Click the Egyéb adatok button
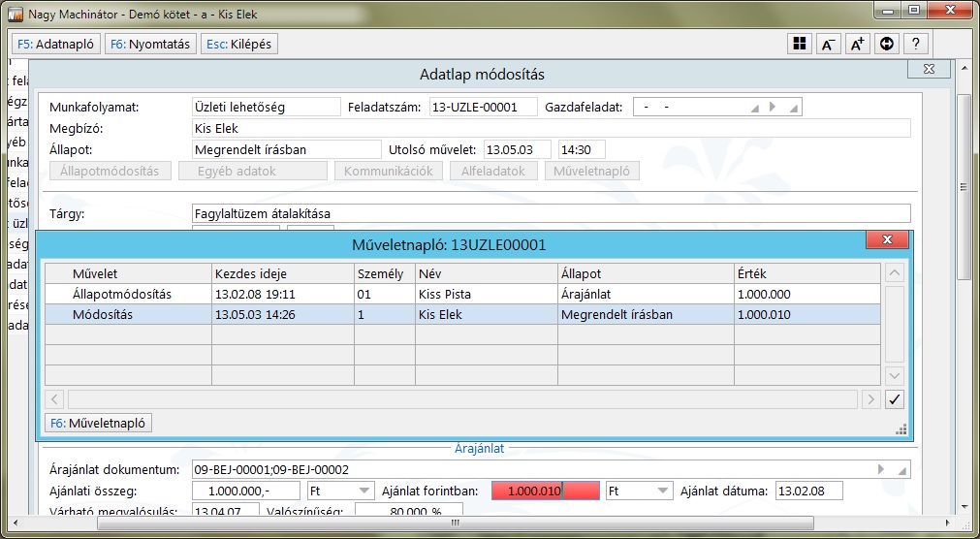Image resolution: width=980 pixels, height=539 pixels. tap(252, 171)
